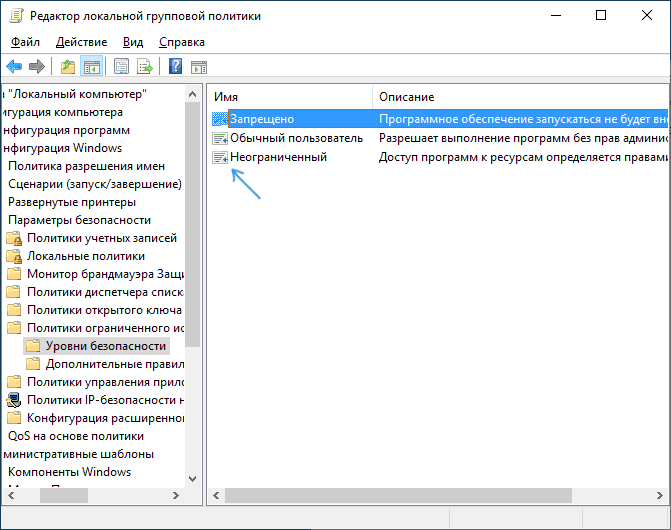This screenshot has height=530, width=671.
Task: Click the Уровни безопасности folder icon
Action: click(x=33, y=346)
